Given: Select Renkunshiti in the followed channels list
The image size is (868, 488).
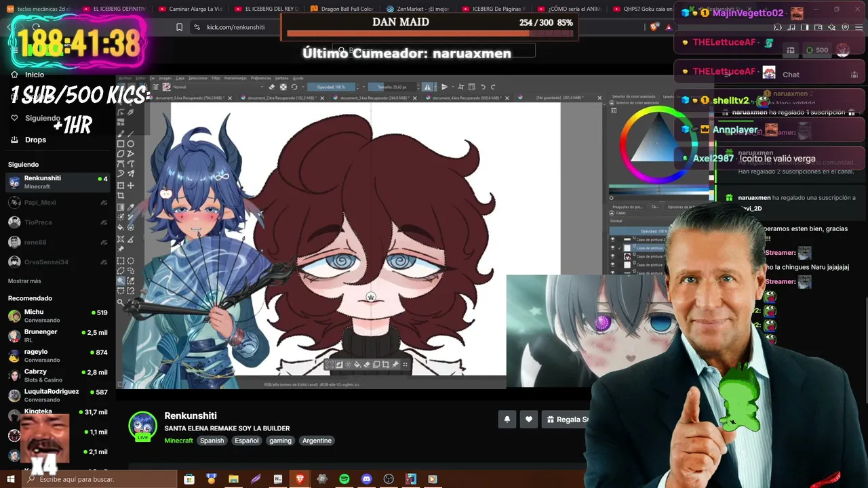Looking at the screenshot, I should point(58,182).
